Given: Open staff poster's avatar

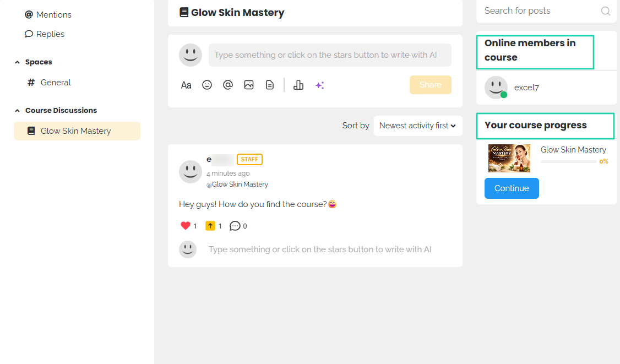Looking at the screenshot, I should pos(191,172).
